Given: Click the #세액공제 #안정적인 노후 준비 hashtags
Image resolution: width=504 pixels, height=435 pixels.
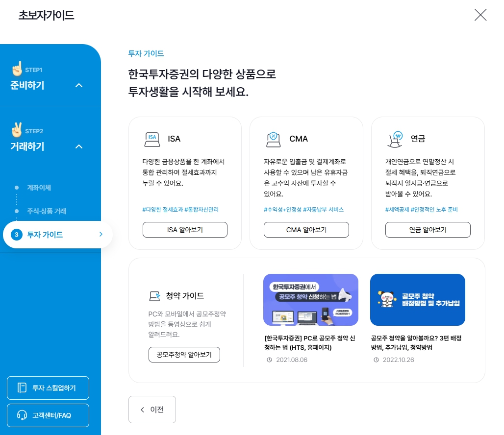Looking at the screenshot, I should (x=422, y=210).
